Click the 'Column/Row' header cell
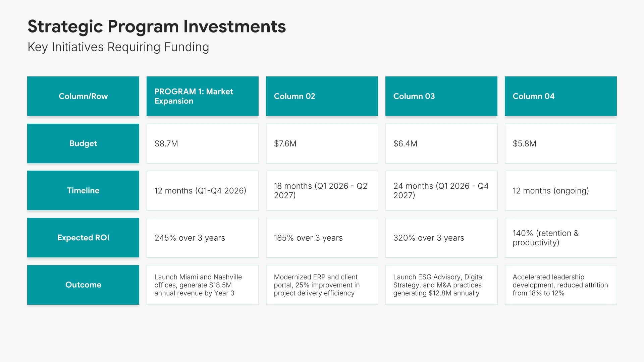 83,96
